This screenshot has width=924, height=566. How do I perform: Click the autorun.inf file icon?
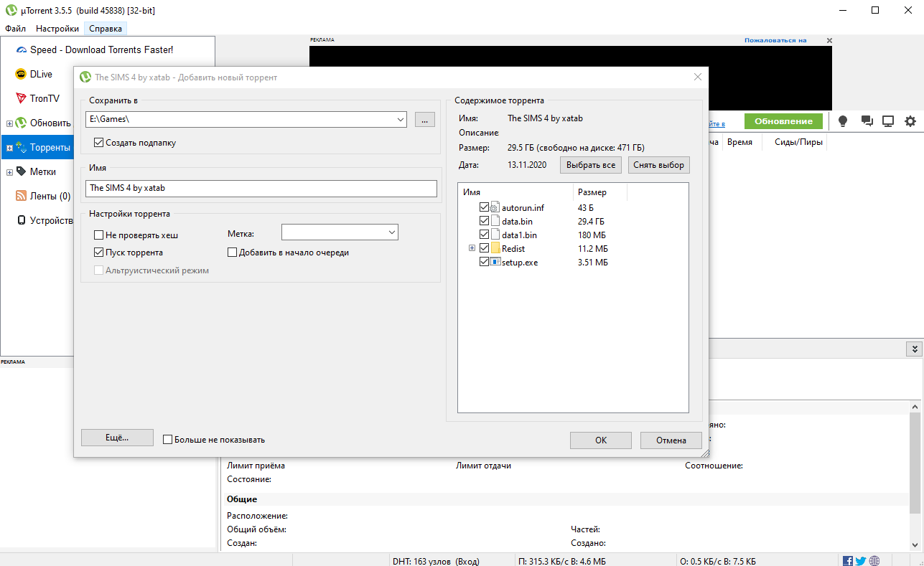click(495, 207)
